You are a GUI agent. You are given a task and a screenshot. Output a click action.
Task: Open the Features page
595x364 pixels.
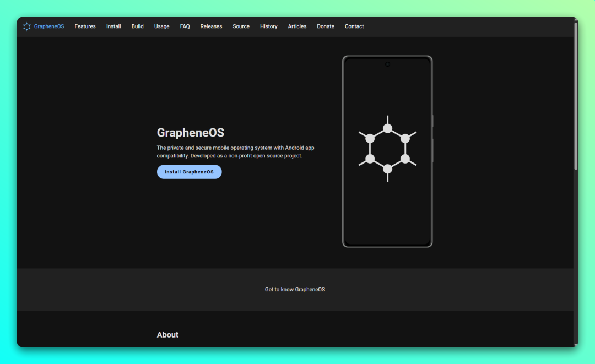click(x=85, y=26)
